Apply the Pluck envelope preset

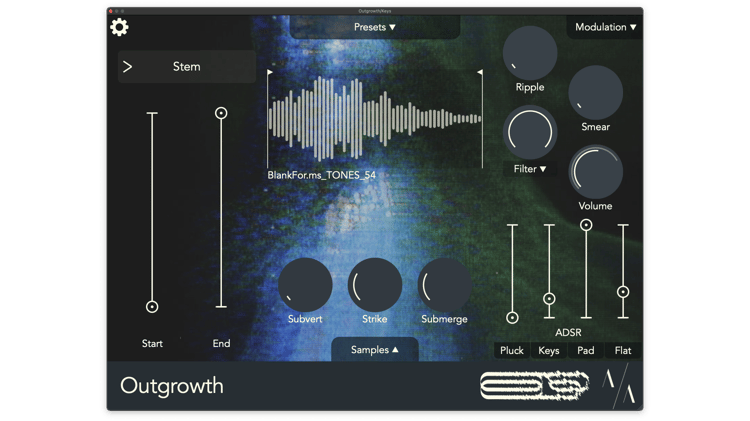click(x=512, y=351)
